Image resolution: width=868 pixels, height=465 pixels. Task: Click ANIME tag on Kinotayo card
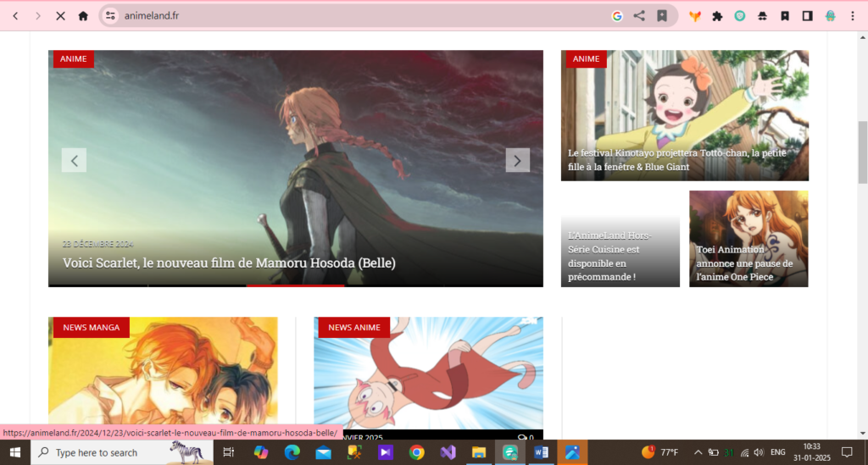click(x=587, y=59)
